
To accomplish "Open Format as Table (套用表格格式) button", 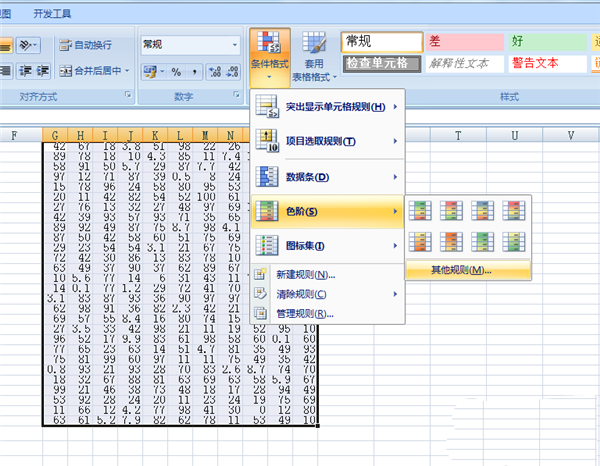I will (314, 57).
